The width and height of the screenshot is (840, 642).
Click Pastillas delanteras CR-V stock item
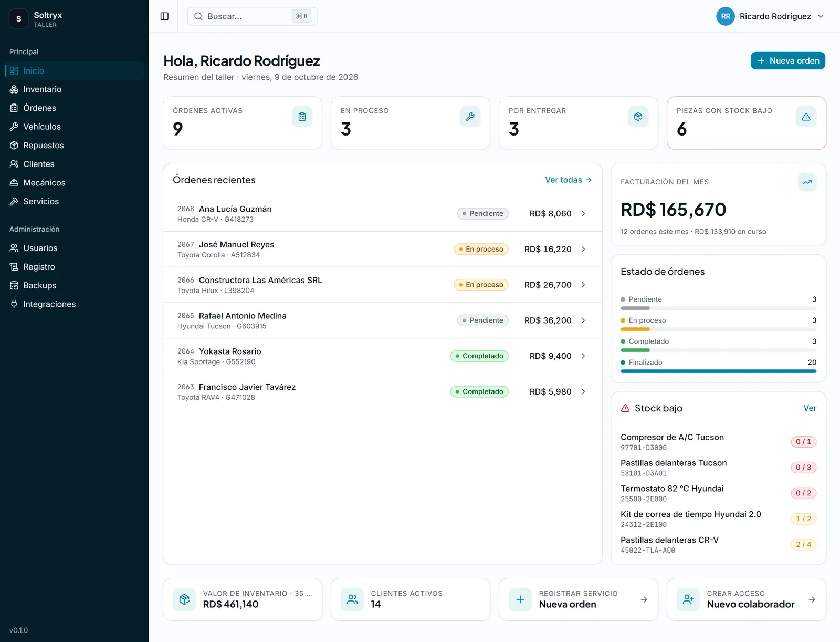(718, 545)
